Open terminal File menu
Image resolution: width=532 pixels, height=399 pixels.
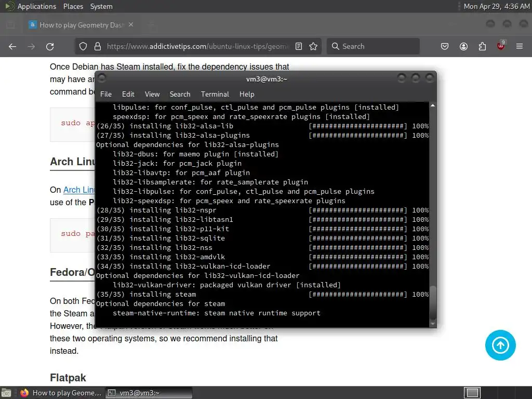pos(106,95)
